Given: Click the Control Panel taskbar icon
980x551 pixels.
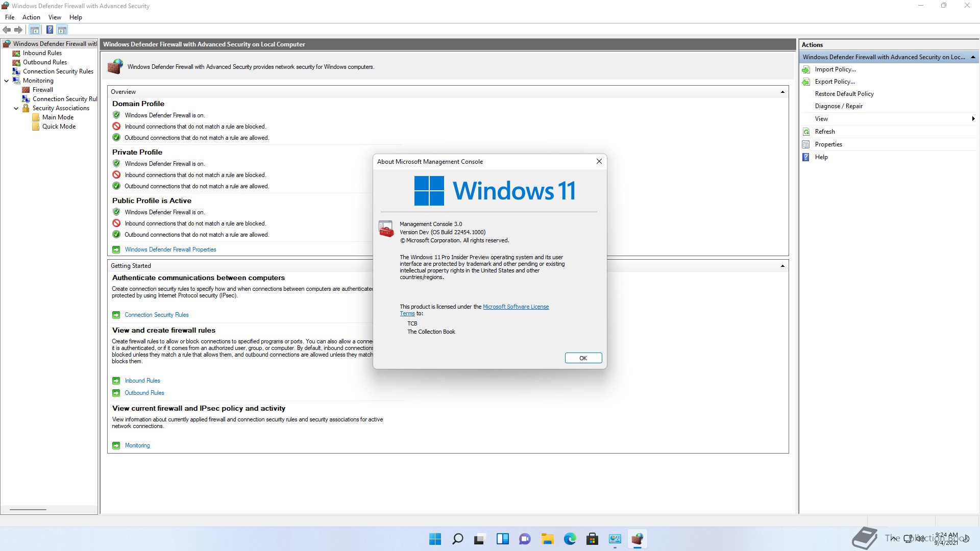Looking at the screenshot, I should coord(615,539).
